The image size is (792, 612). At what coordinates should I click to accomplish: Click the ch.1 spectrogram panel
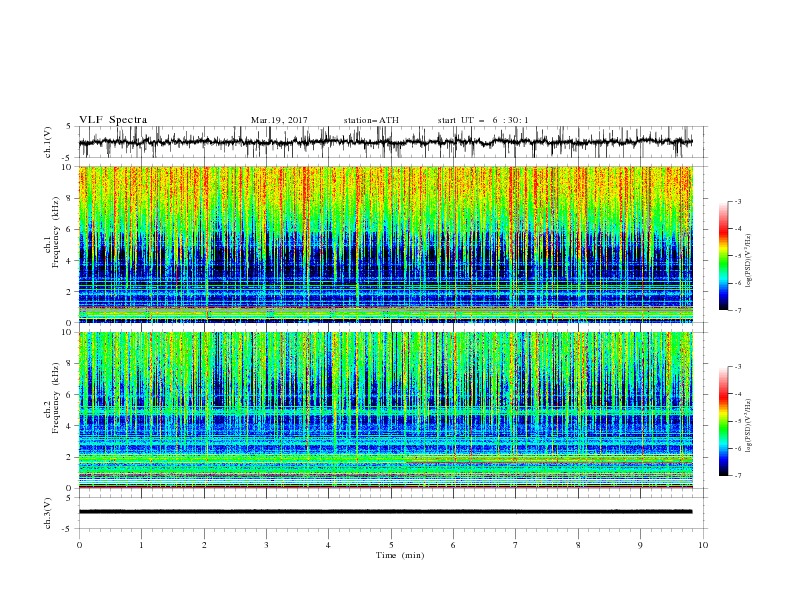pos(385,244)
